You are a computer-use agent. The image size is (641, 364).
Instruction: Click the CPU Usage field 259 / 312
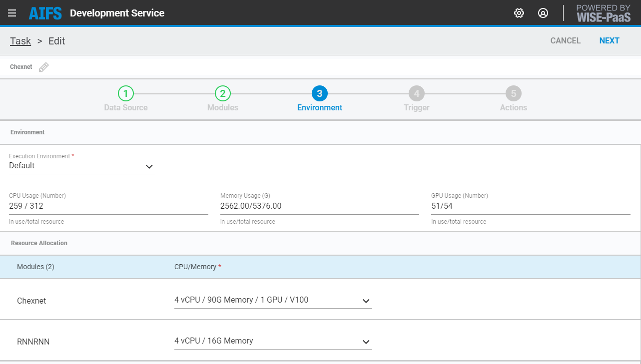108,206
